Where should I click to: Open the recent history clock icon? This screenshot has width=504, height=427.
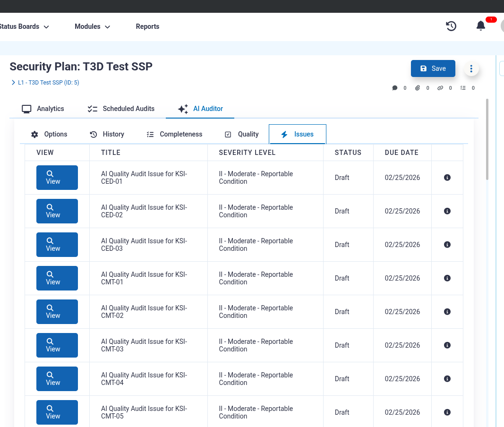(451, 26)
